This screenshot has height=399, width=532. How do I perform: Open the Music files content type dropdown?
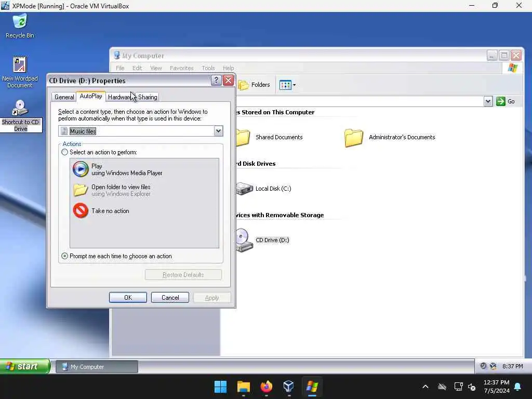[219, 131]
